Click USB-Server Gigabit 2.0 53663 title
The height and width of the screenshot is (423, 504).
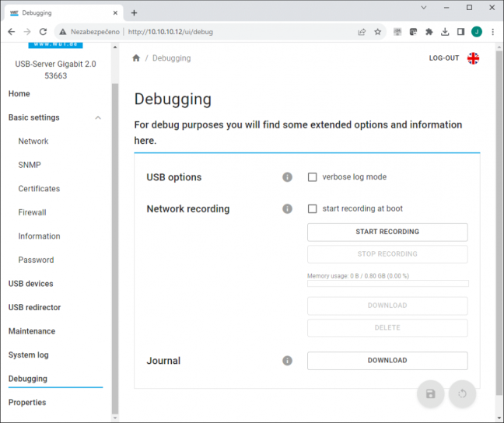coord(55,70)
